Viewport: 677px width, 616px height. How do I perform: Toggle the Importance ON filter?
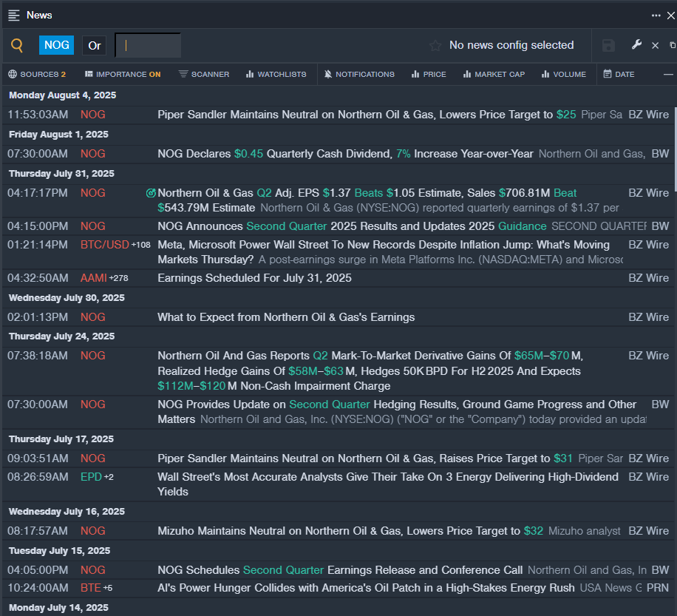point(123,74)
